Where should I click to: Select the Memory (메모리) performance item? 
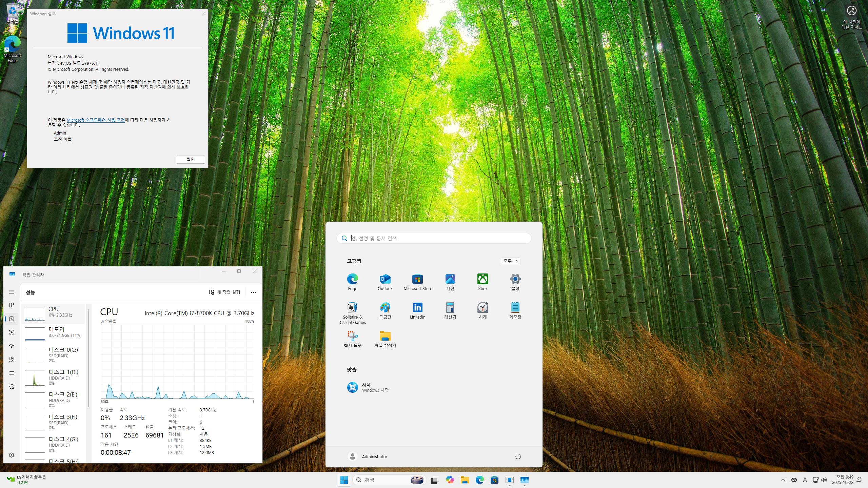click(x=54, y=333)
